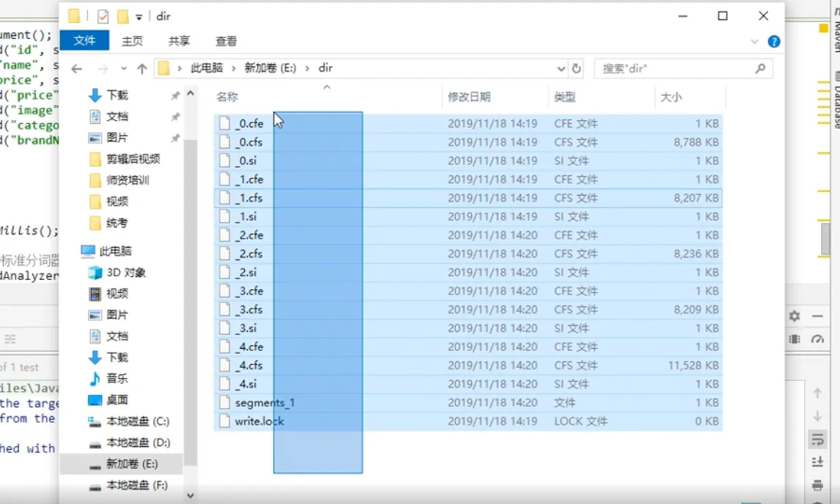Select 新加卷 (E:) drive in sidebar
840x504 pixels.
132,464
